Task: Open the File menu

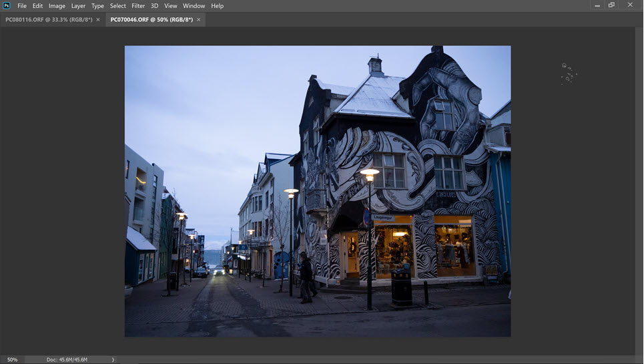Action: pos(22,6)
